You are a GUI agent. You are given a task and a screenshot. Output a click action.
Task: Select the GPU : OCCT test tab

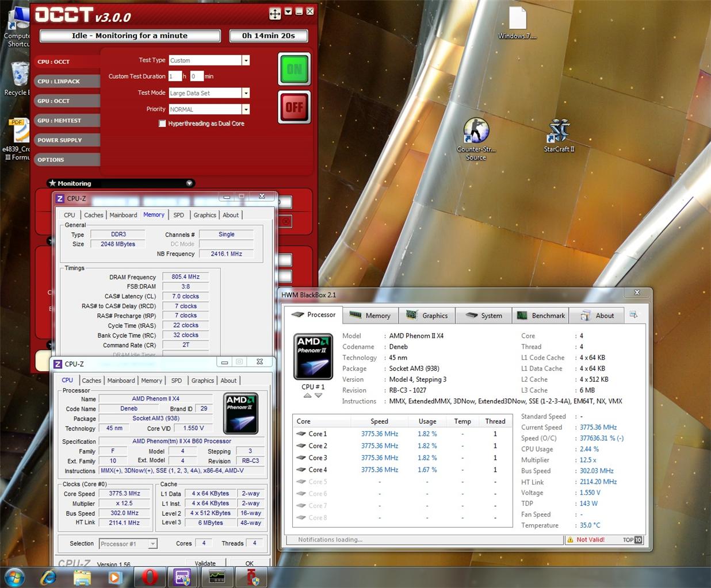coord(67,101)
